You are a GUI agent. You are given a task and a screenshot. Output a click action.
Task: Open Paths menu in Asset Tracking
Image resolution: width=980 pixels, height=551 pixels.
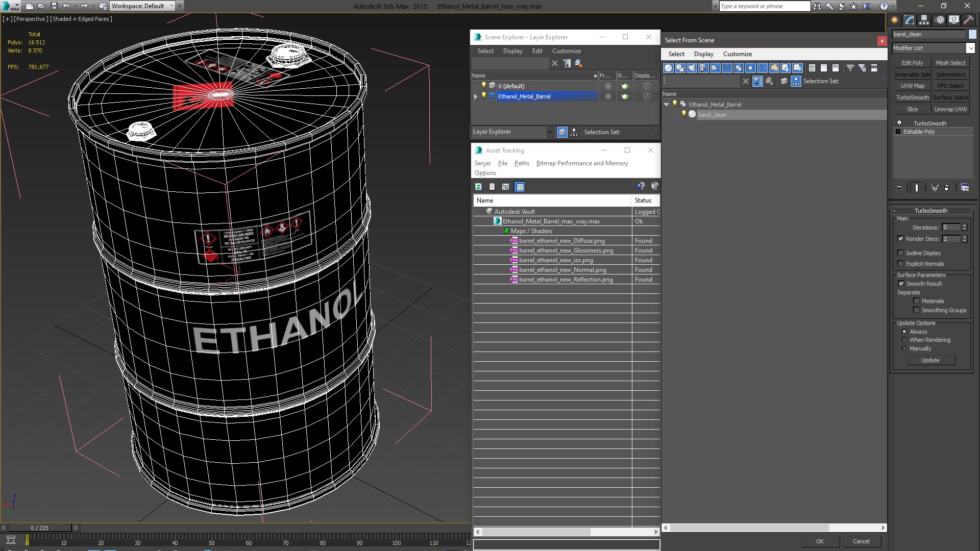(521, 163)
